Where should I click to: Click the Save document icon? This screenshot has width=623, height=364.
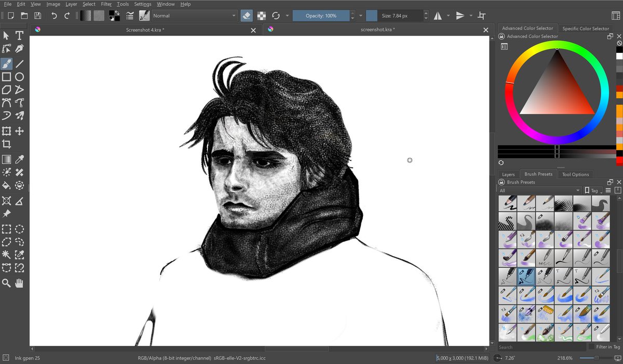[37, 16]
